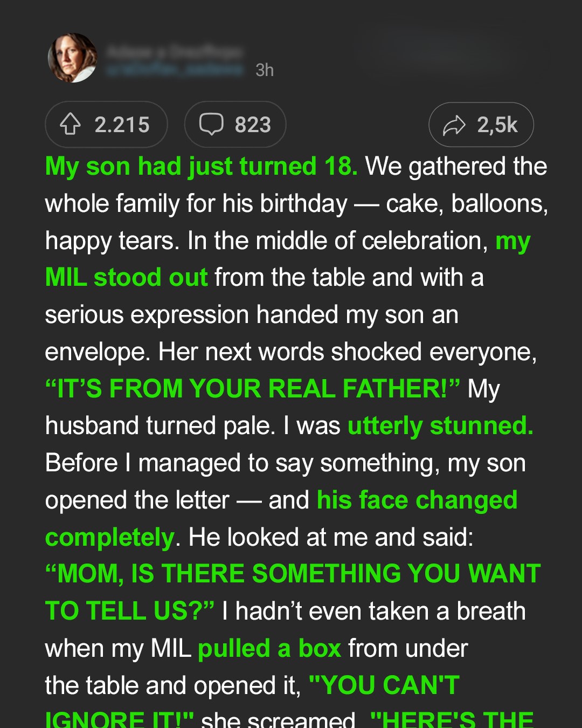Click the quote "IT'S FROM YOUR REAL FATHER!"

pos(253,389)
